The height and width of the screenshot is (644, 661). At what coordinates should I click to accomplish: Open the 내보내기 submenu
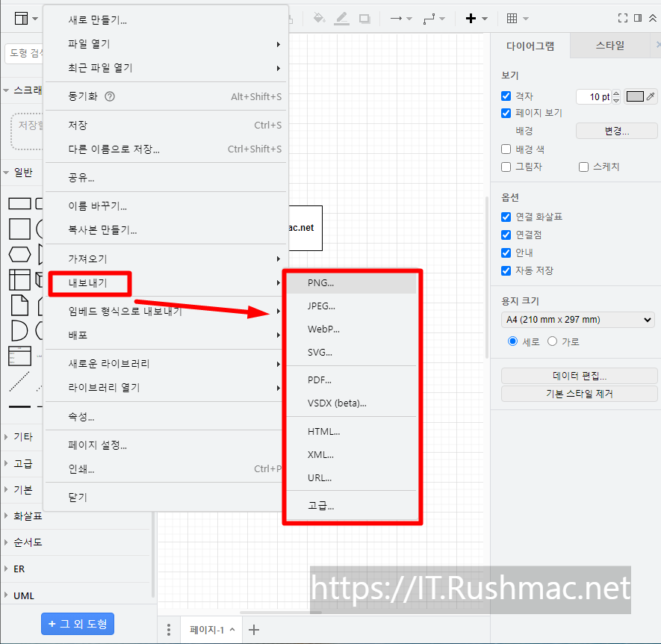tap(165, 282)
